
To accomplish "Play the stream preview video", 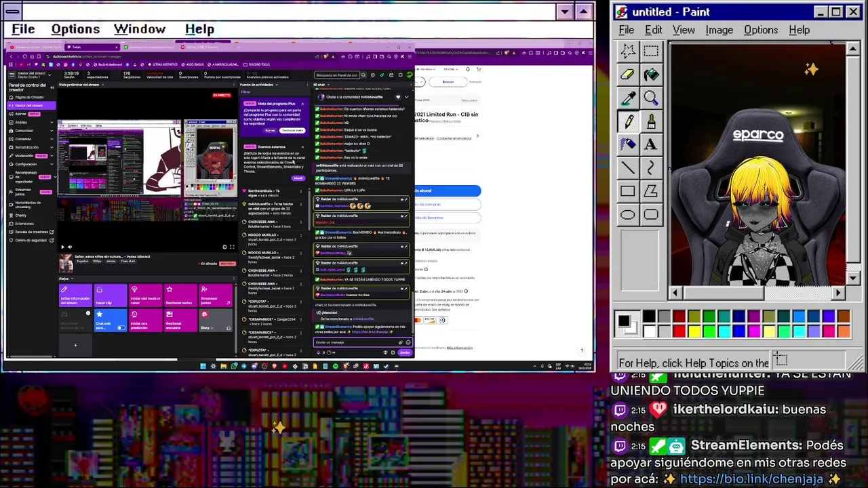I will [63, 247].
